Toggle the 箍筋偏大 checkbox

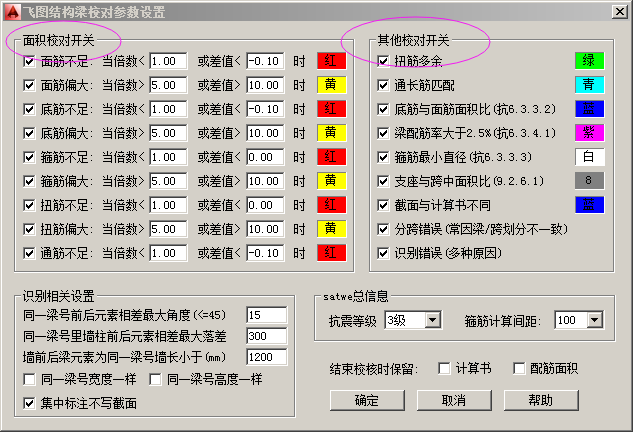(x=29, y=181)
